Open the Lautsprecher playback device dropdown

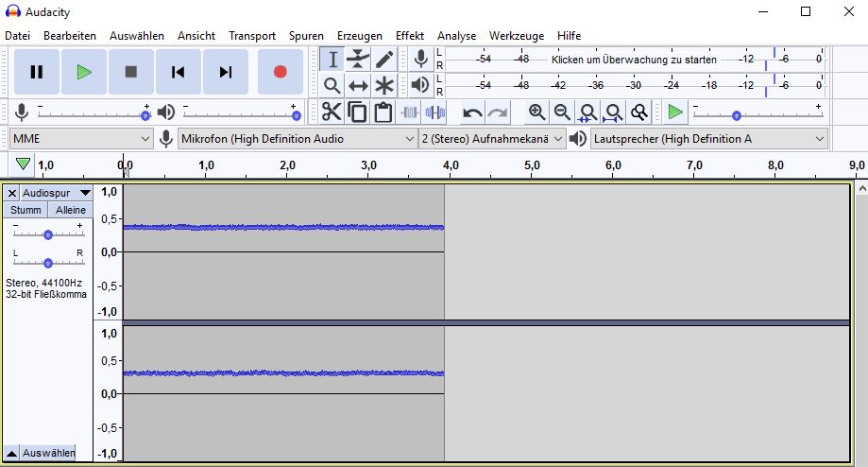click(x=708, y=139)
